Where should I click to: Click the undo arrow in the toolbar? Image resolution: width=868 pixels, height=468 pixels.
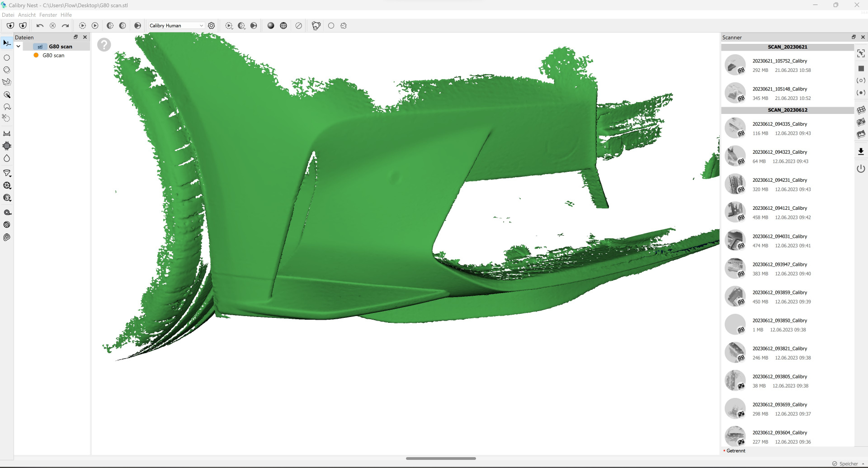(x=40, y=26)
